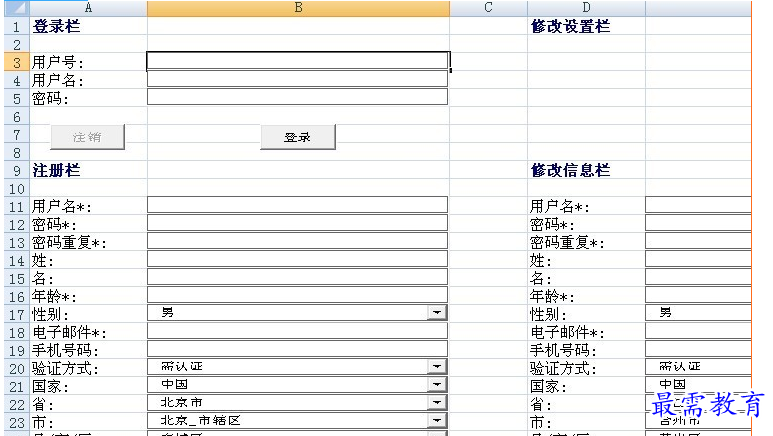The height and width of the screenshot is (436, 773).
Task: Click 年龄* input field in 修改信息栏
Action: (x=698, y=295)
